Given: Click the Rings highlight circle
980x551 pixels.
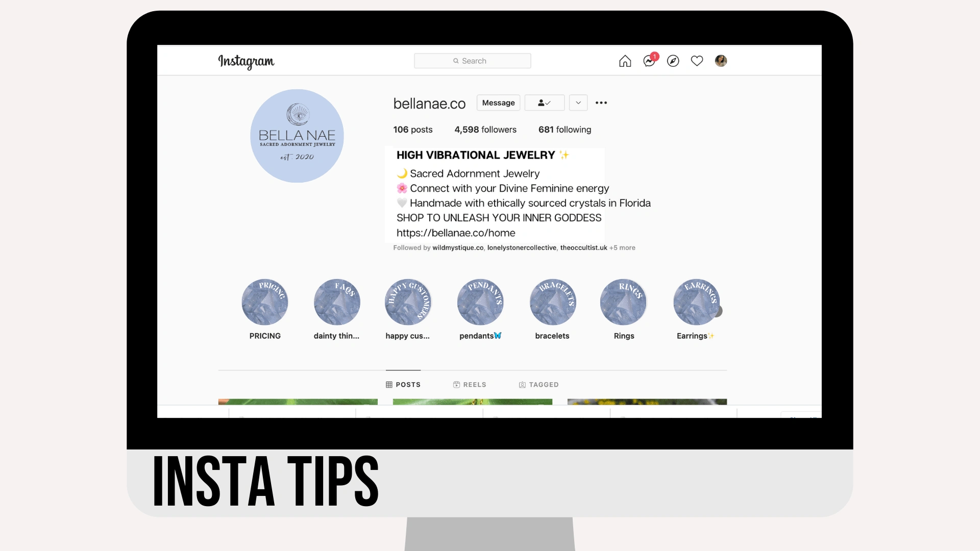Looking at the screenshot, I should (623, 302).
